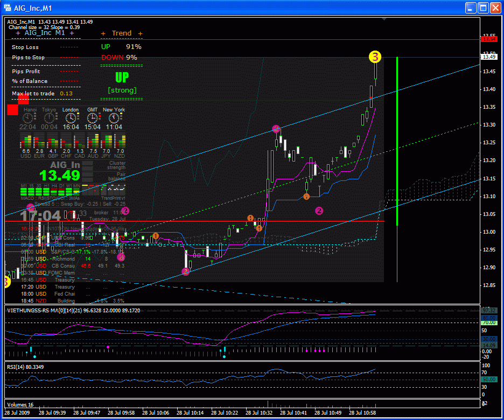
Task: Click the 'Max lot to trade' 0.13 value
Action: (66, 94)
